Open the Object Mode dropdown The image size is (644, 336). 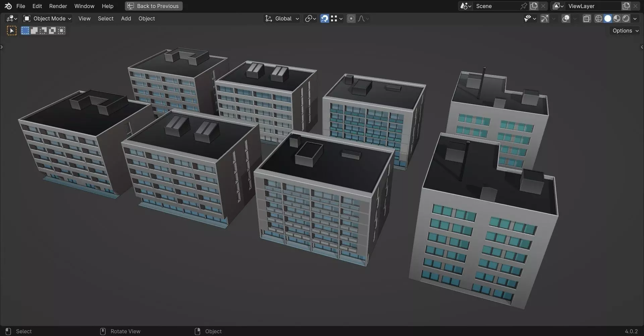coord(47,18)
